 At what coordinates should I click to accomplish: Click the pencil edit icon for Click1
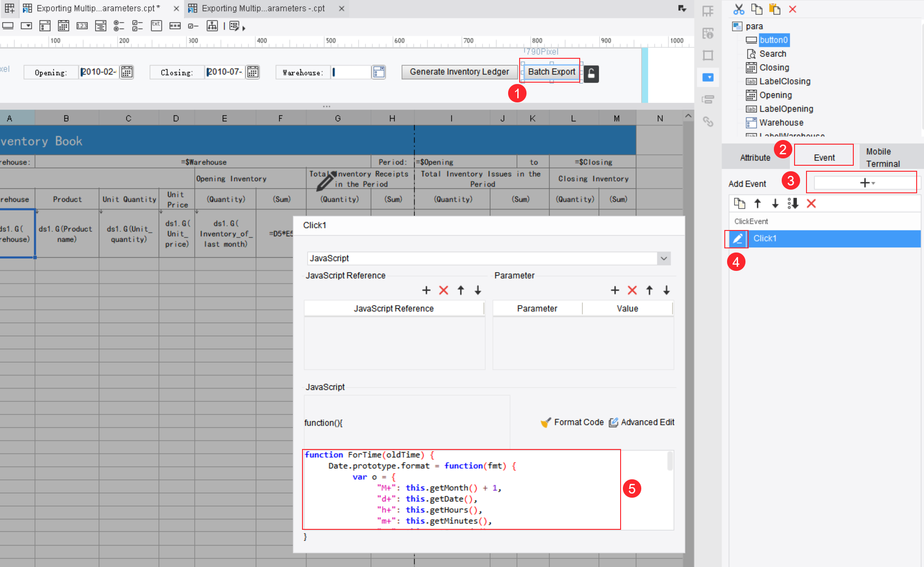click(737, 239)
